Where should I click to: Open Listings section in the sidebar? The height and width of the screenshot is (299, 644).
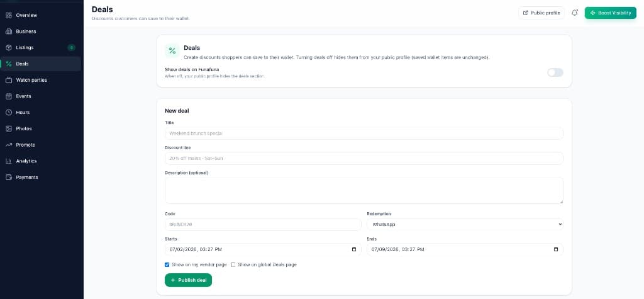(41, 48)
